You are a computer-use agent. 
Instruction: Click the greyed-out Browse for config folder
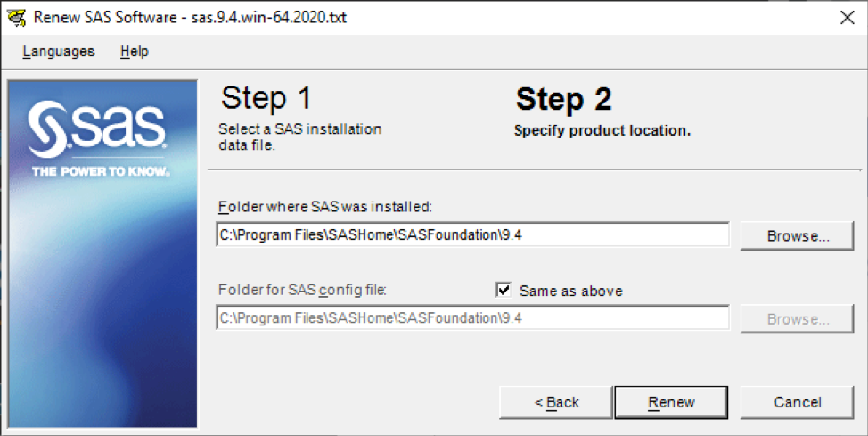tap(797, 319)
